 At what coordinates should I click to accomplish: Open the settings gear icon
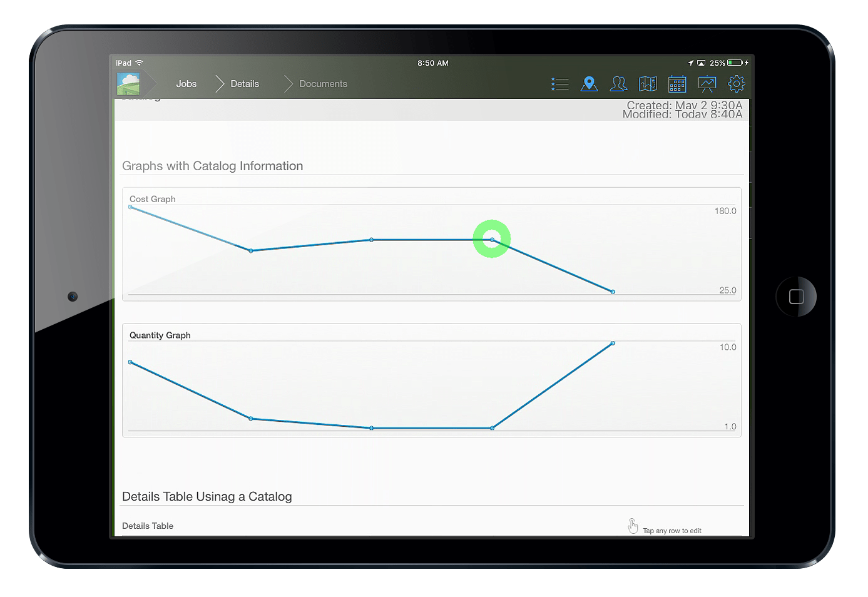737,84
